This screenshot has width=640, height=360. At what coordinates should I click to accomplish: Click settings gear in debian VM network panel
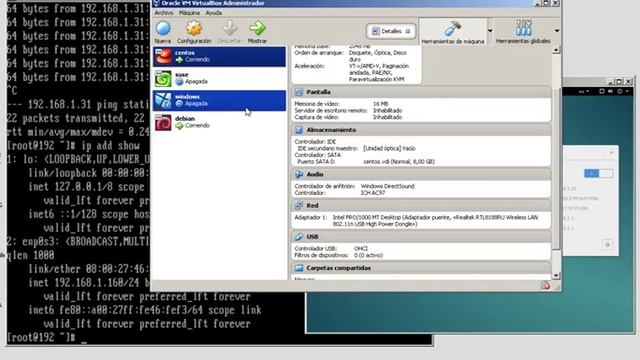(x=607, y=245)
